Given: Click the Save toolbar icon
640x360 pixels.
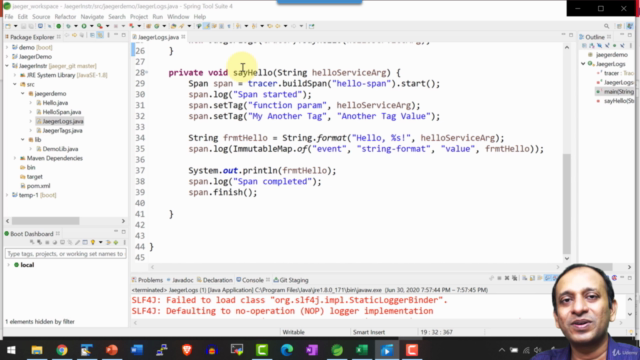Looking at the screenshot, I should tap(24, 26).
